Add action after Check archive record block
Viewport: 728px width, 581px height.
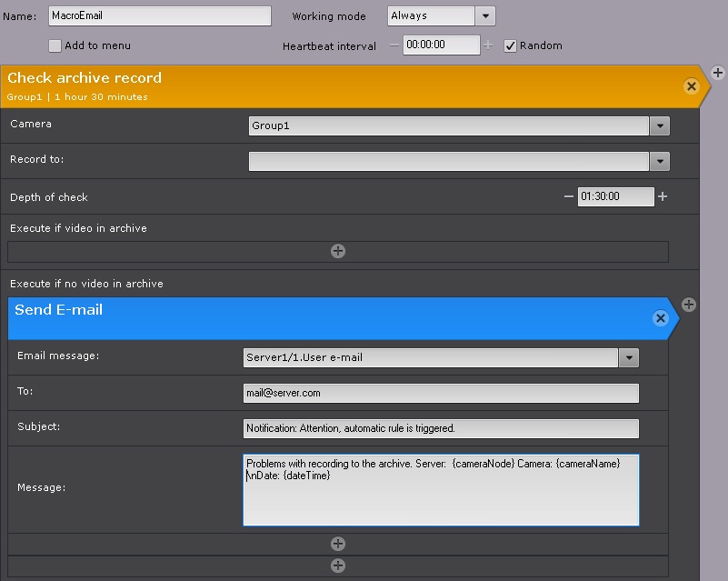tap(717, 73)
